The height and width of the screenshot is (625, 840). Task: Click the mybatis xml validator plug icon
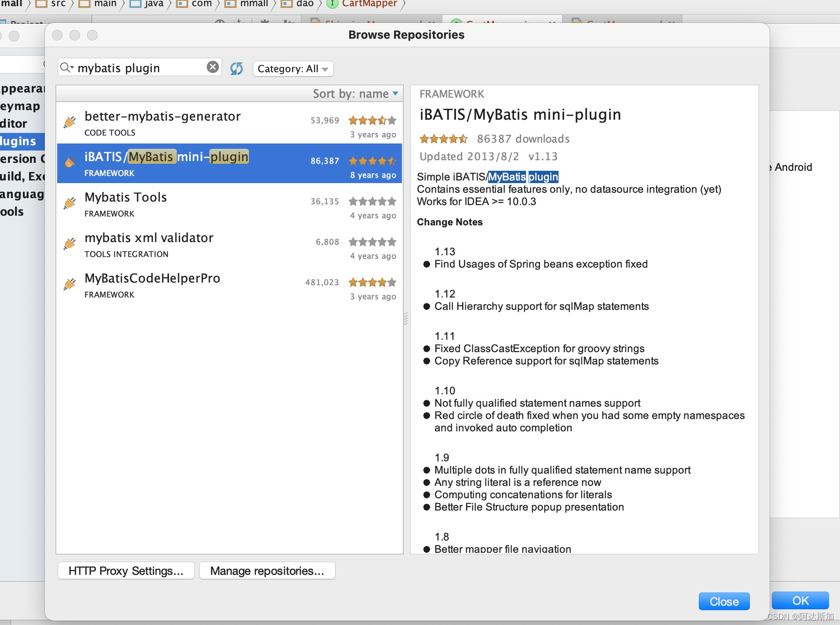(69, 243)
